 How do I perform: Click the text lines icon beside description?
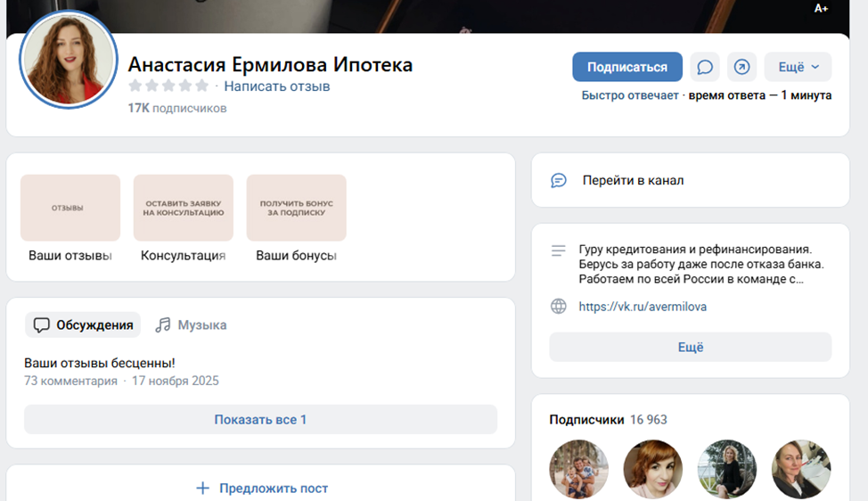tap(559, 250)
